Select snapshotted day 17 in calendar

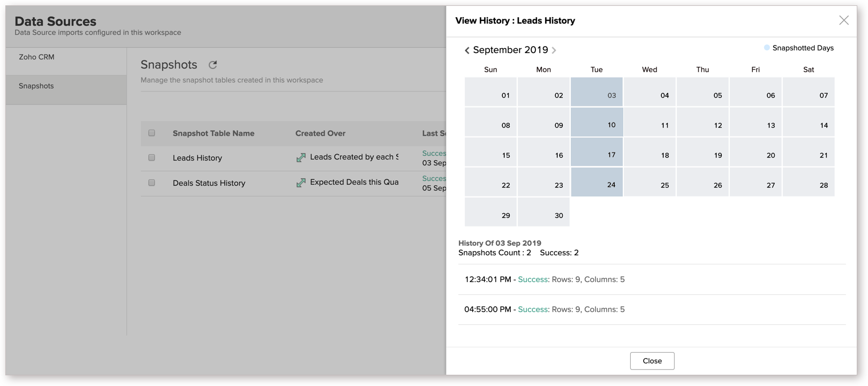(x=597, y=152)
